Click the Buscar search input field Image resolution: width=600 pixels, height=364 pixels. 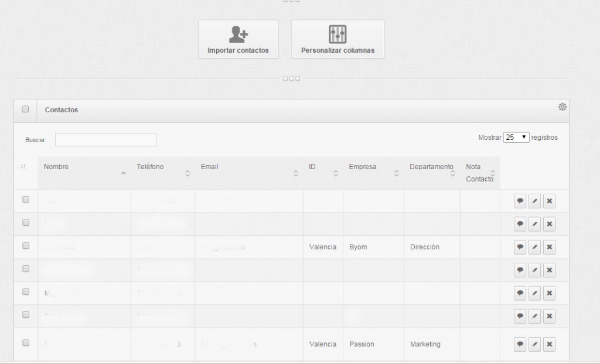(105, 140)
